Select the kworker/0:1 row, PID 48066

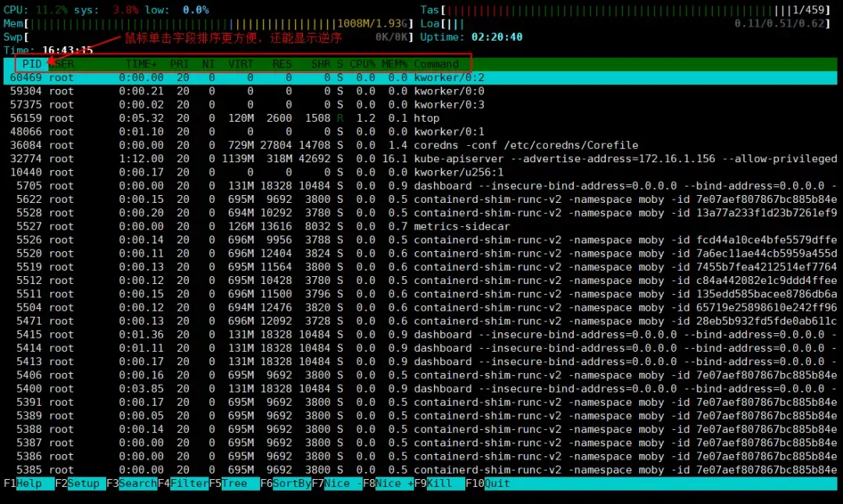[421, 132]
